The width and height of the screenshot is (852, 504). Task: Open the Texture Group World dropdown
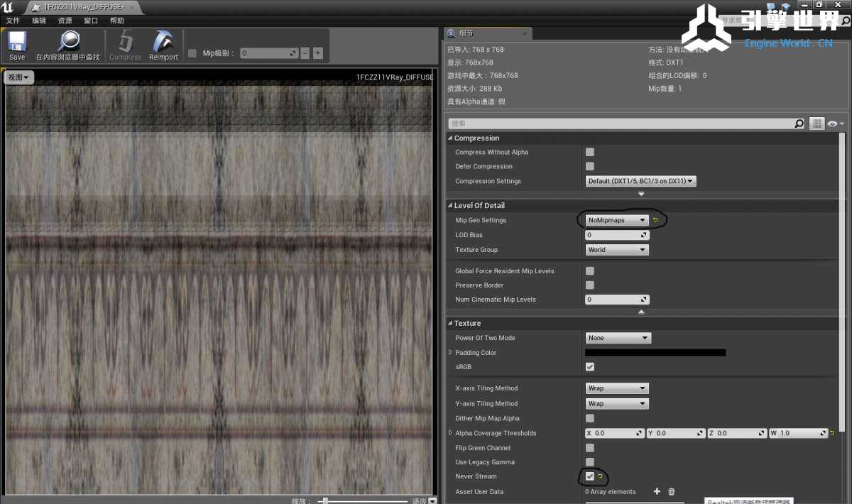[617, 250]
